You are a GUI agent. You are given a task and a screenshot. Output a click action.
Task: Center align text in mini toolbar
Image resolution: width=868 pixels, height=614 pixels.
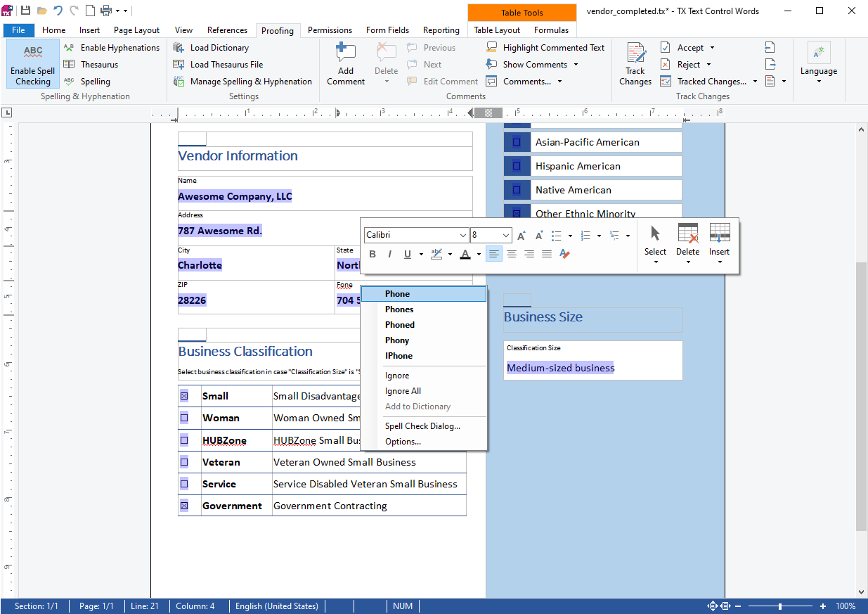512,255
